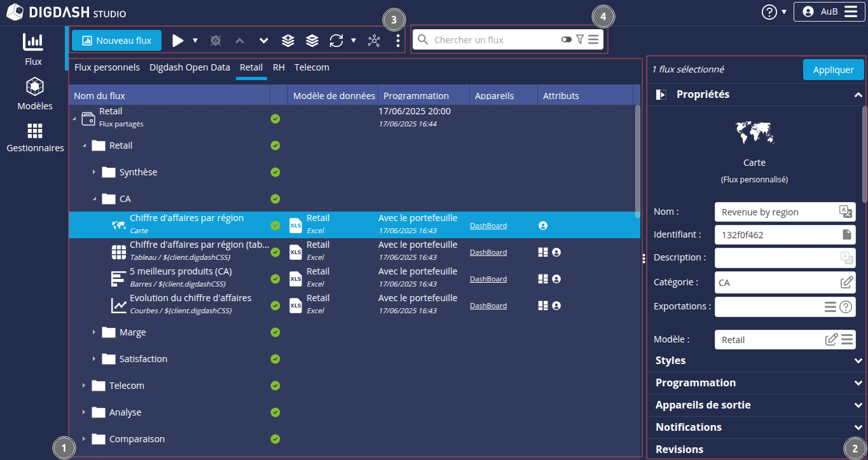Screen dimensions: 868x460
Task: Open the dropdown arrow next to play
Action: click(x=195, y=41)
